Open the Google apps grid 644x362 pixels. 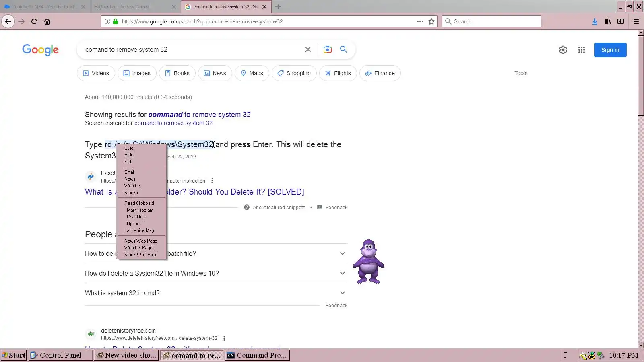click(582, 50)
